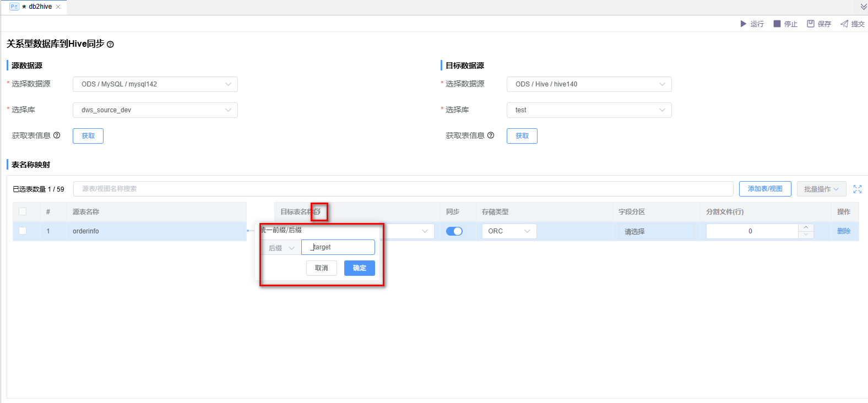Click the Stop (停止) icon

[x=777, y=24]
